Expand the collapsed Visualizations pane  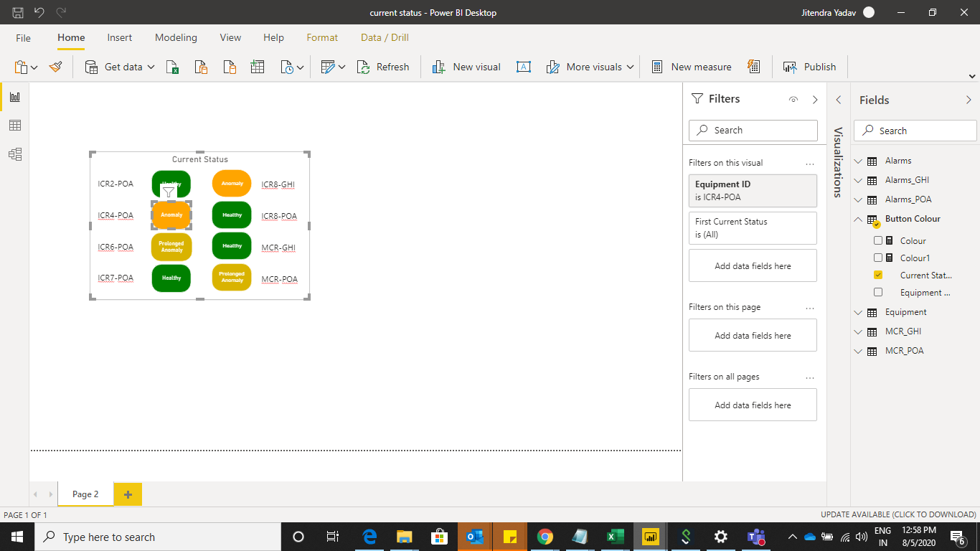pos(839,100)
